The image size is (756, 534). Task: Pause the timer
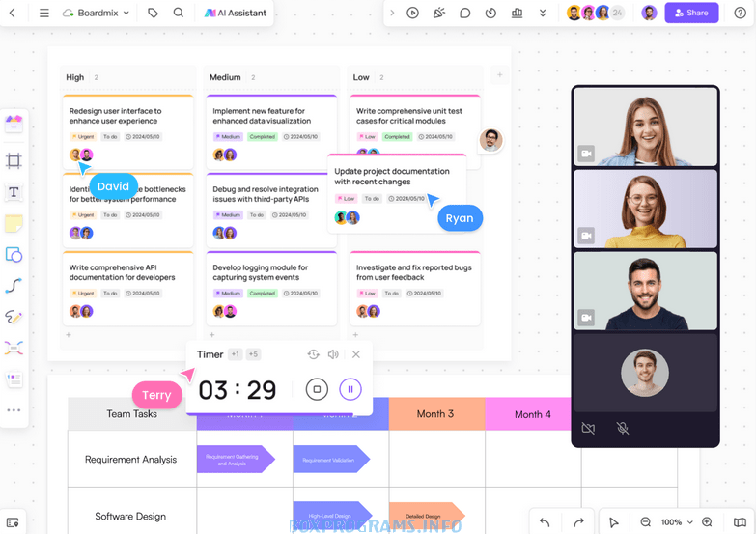pos(350,389)
